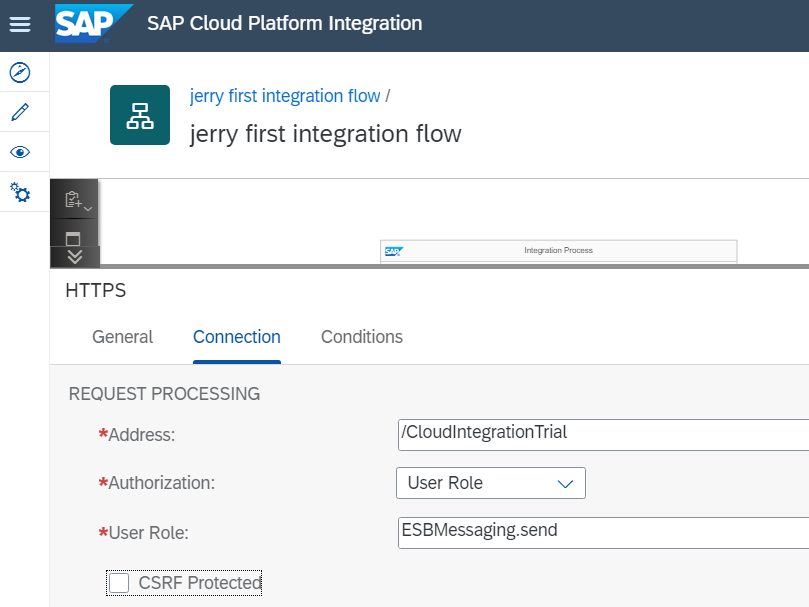Expand palette with double chevron arrow
The image size is (809, 607).
(x=74, y=257)
